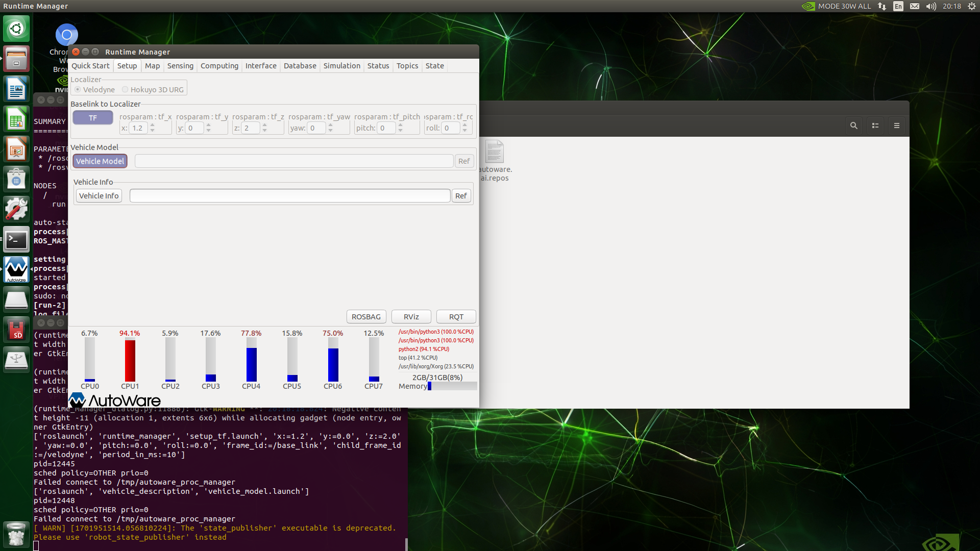Click clock showing 20:18
Viewport: 980px width, 551px height.
[x=952, y=6]
